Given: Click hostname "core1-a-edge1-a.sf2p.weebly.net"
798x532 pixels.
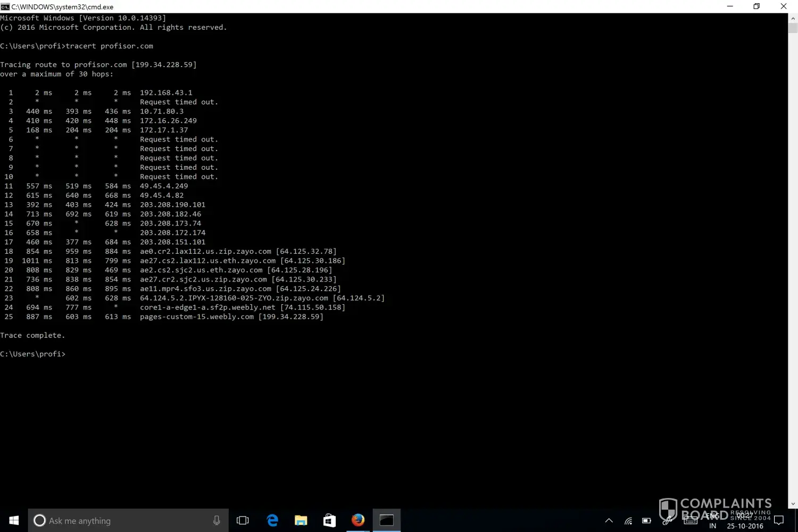Looking at the screenshot, I should coord(207,307).
